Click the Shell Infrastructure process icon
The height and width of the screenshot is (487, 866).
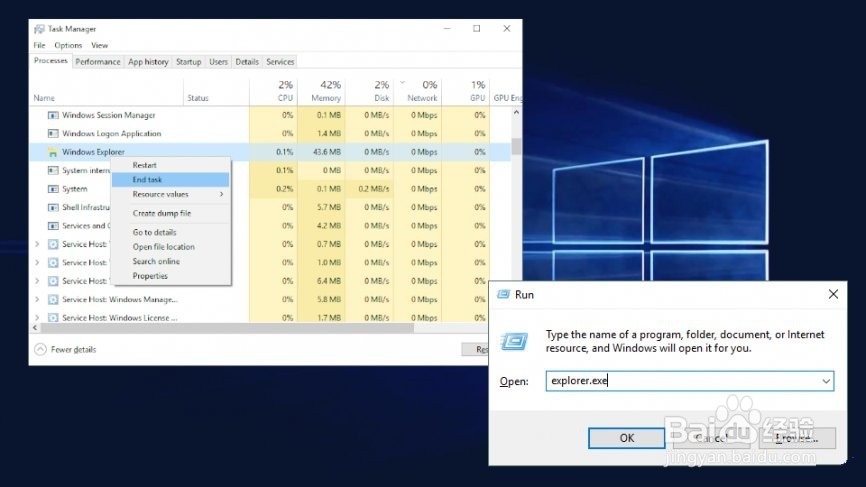[53, 208]
